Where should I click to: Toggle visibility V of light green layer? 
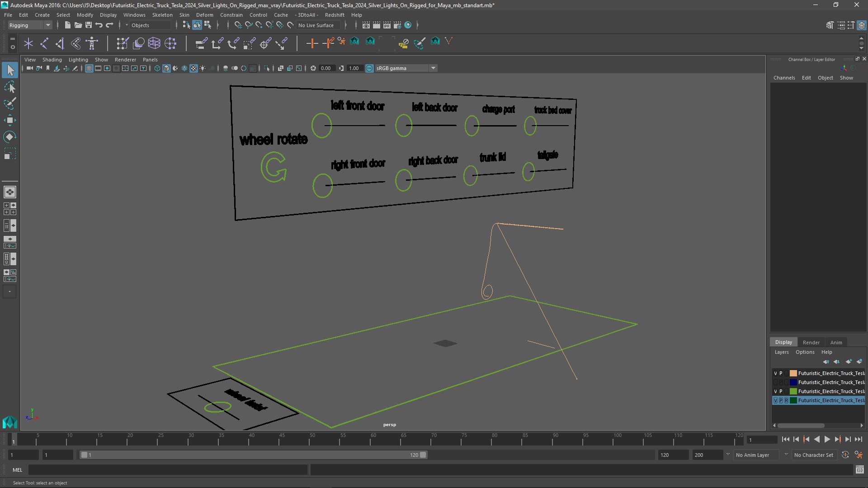pyautogui.click(x=775, y=391)
